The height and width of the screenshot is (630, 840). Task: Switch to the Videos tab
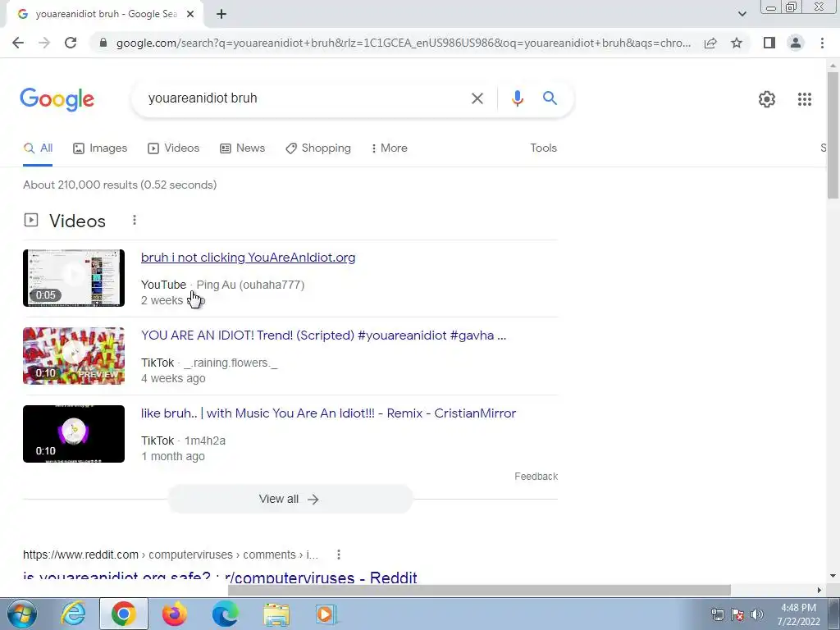pos(174,148)
